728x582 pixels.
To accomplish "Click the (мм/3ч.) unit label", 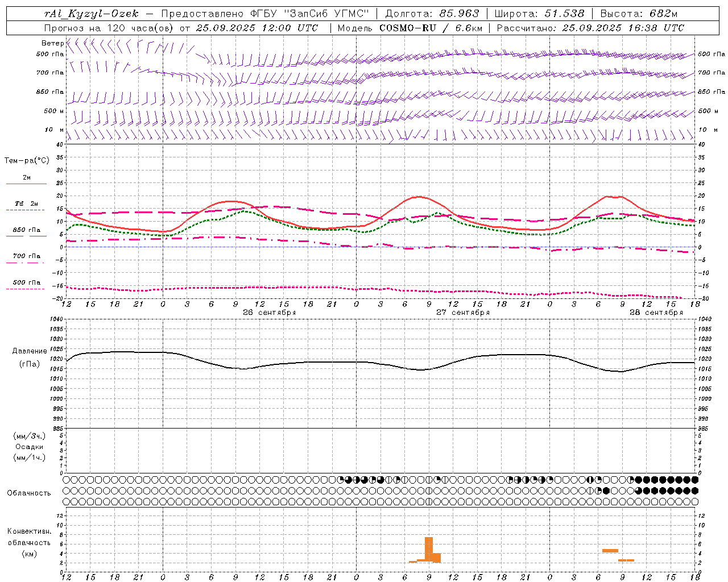I will (x=29, y=436).
